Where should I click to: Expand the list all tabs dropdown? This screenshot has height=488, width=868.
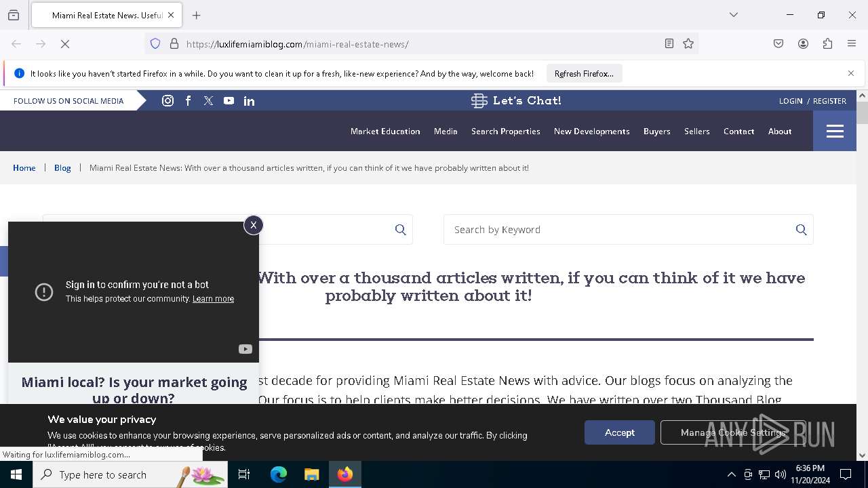pos(733,15)
